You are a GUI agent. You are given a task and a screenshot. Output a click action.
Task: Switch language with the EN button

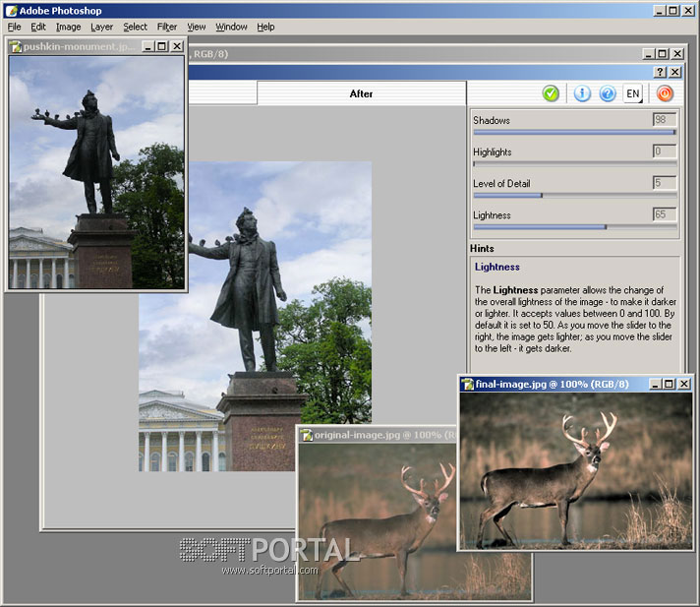point(633,93)
